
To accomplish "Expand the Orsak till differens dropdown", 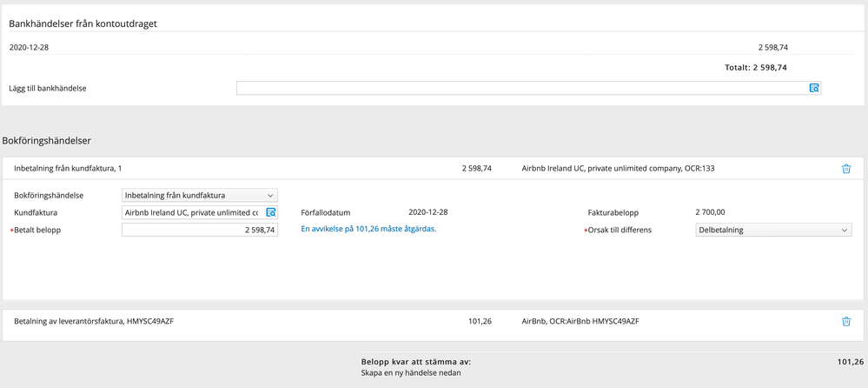I will click(x=773, y=230).
